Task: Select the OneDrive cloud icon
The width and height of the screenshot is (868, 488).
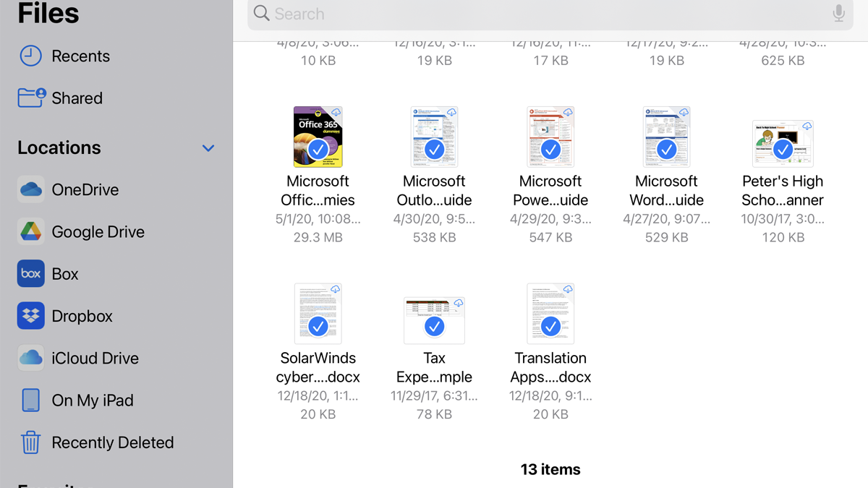Action: pos(30,189)
